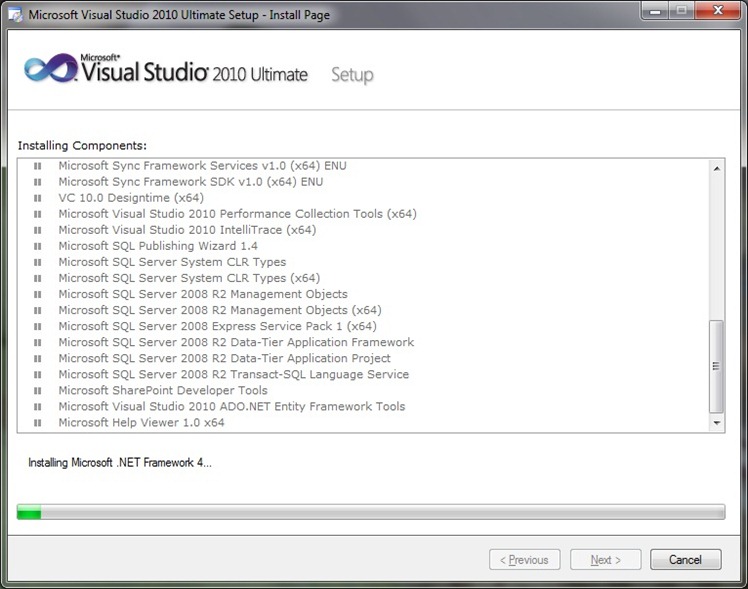Click the component list scroll down arrow
The height and width of the screenshot is (589, 748).
coord(717,423)
